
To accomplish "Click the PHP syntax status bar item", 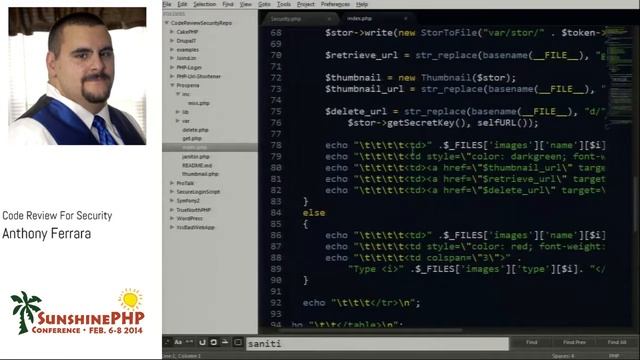I will [x=614, y=356].
